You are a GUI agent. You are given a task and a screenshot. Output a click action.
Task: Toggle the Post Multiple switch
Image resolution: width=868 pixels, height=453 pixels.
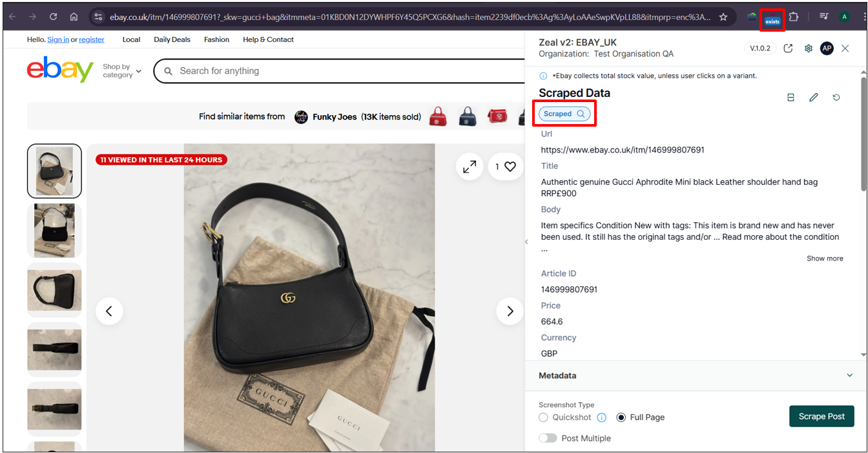coord(548,438)
